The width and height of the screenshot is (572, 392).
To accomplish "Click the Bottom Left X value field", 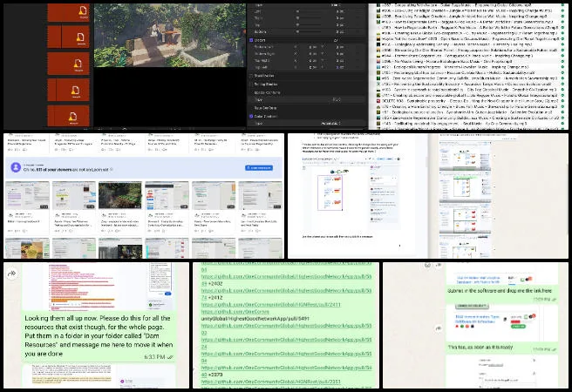I will click(x=313, y=47).
